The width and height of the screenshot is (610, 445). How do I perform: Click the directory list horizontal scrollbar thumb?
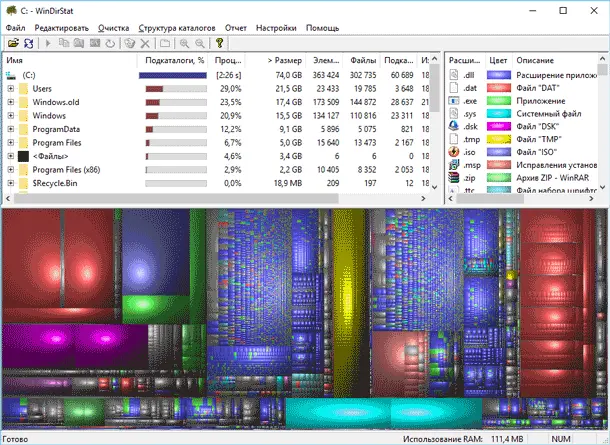pyautogui.click(x=176, y=198)
